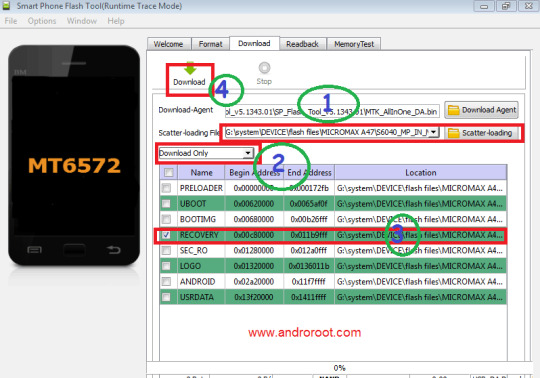
Task: Click the app icon in title bar
Action: (7, 6)
